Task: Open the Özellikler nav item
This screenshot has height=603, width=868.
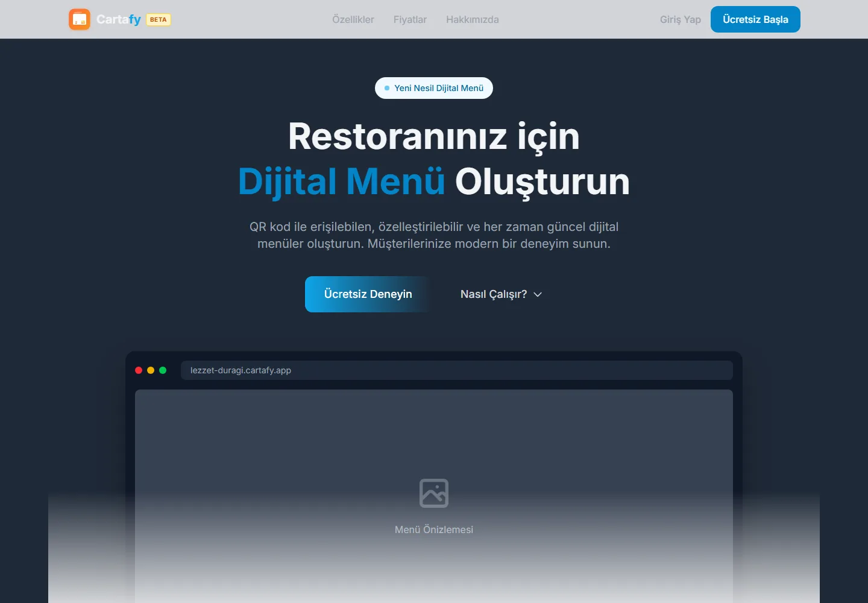Action: 353,19
